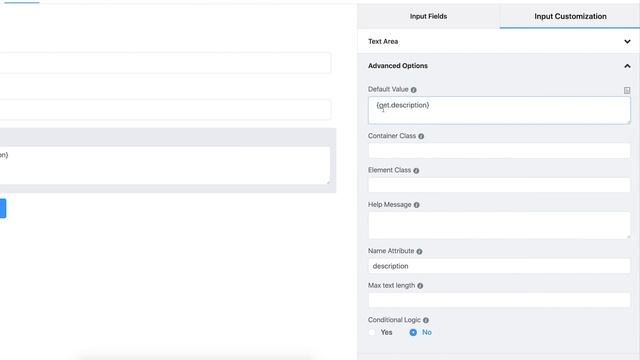
Task: Focus the Container Class input
Action: [499, 151]
